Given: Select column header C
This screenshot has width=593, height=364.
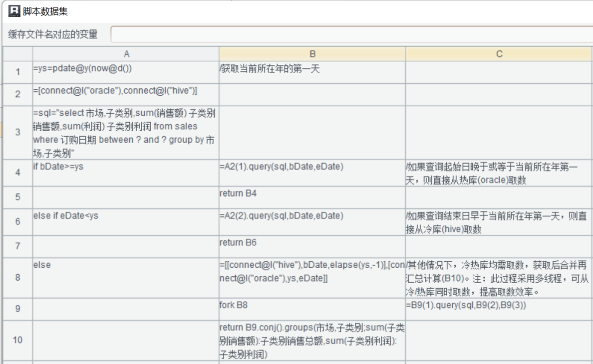Looking at the screenshot, I should point(499,54).
